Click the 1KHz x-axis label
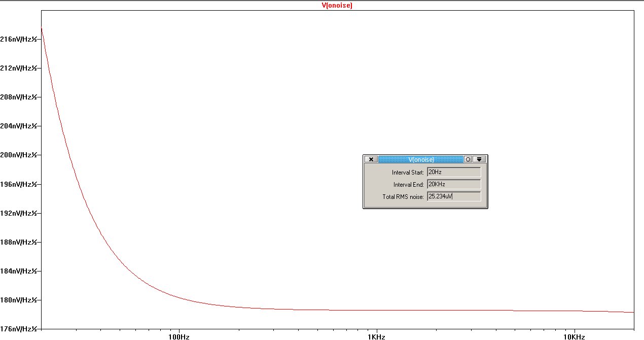The width and height of the screenshot is (644, 340). (x=376, y=336)
